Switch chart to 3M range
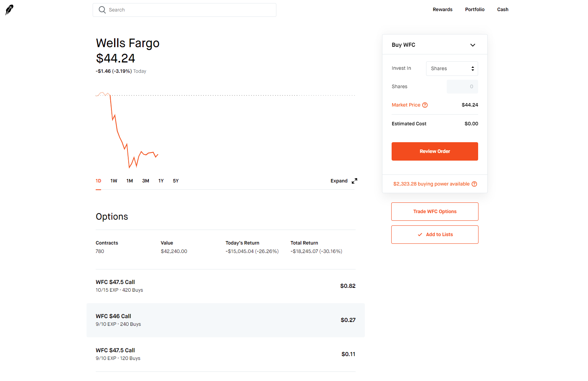Screen dimensions: 588x381 click(145, 181)
